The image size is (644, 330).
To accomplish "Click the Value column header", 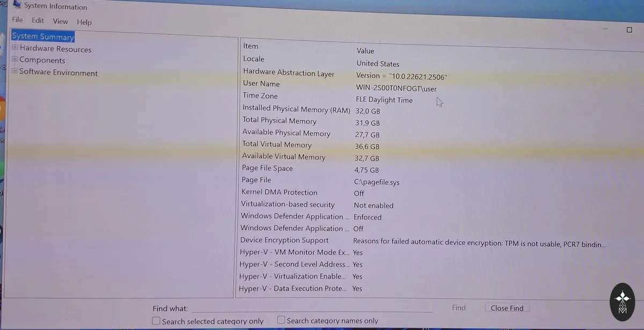I will pos(365,50).
